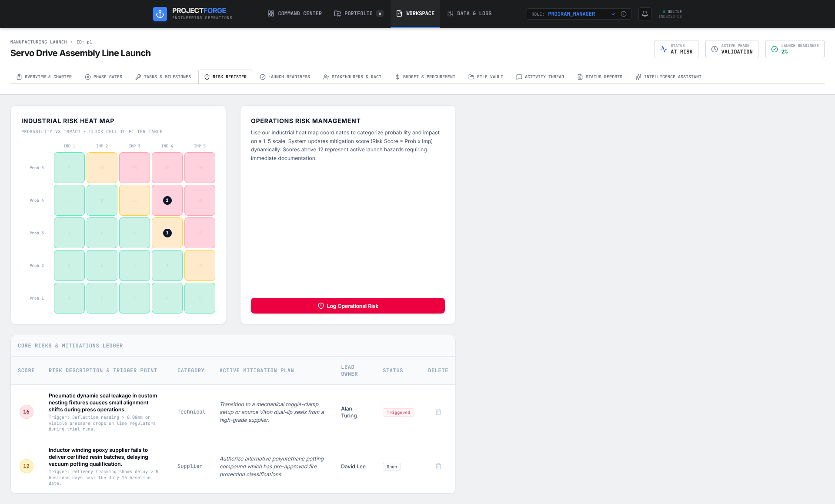Switch to Phase Gates tab
Image resolution: width=835 pixels, height=504 pixels.
(104, 77)
